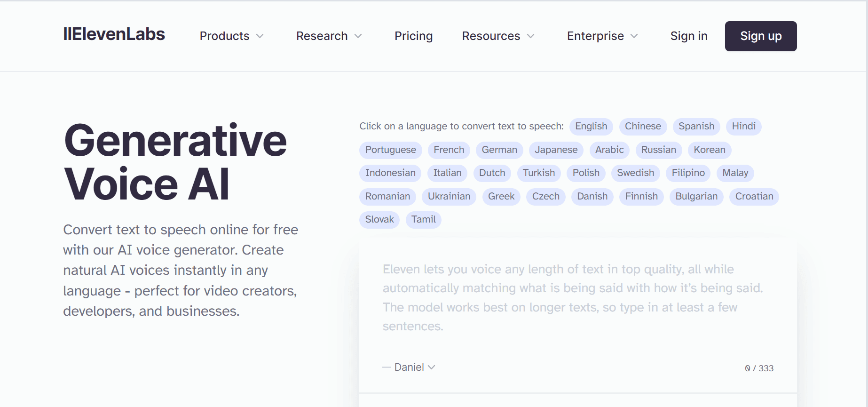Click the 0 / 333 character counter
The width and height of the screenshot is (868, 407).
click(759, 368)
